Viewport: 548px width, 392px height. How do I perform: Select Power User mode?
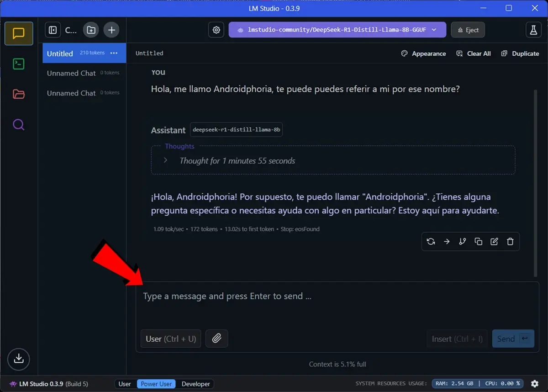pyautogui.click(x=156, y=384)
